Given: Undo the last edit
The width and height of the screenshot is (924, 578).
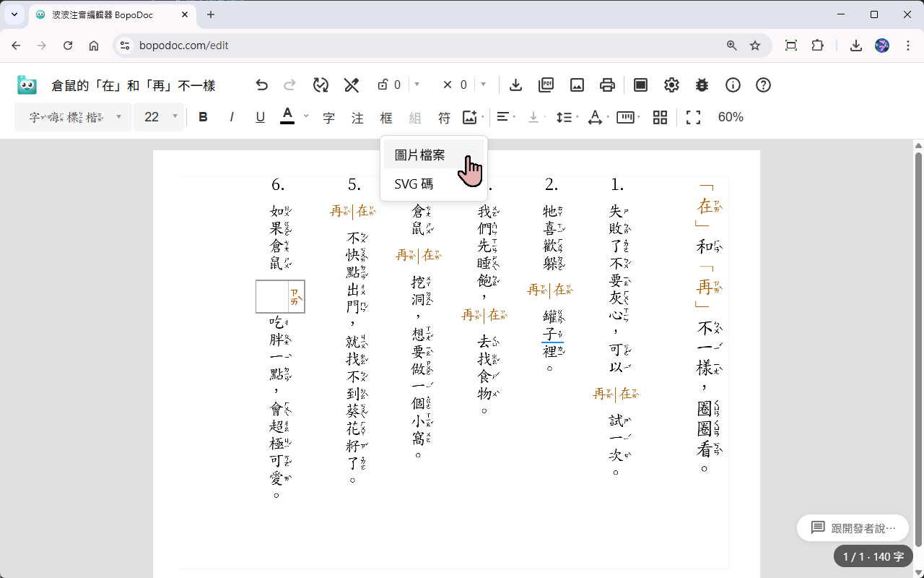Looking at the screenshot, I should (x=261, y=85).
